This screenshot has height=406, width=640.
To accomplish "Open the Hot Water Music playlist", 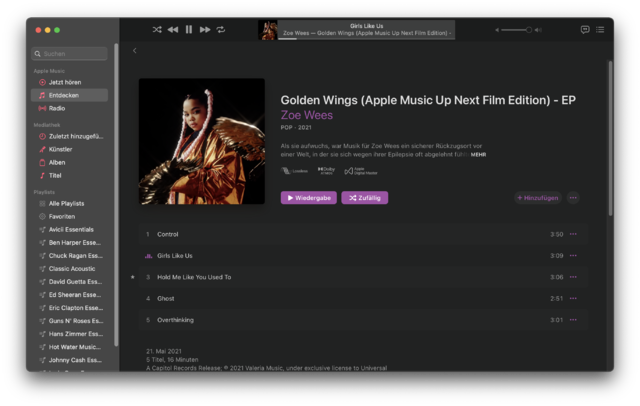I will [x=69, y=347].
